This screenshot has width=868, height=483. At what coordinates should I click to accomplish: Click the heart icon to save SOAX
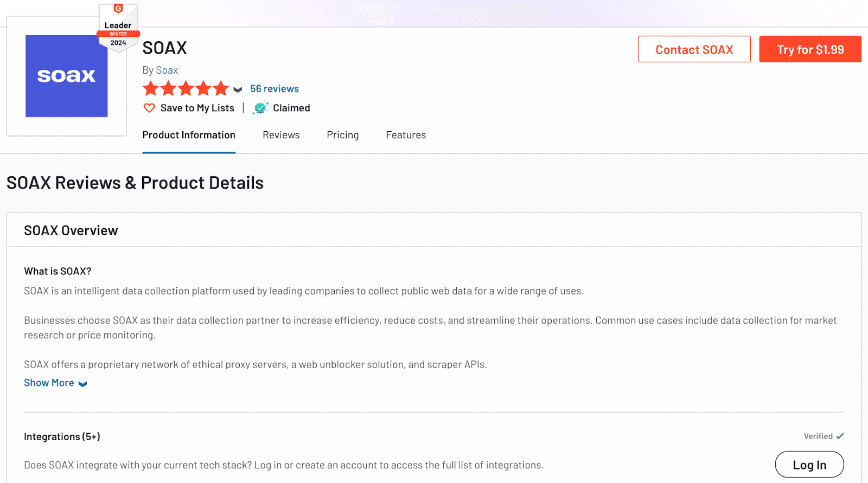pos(149,108)
